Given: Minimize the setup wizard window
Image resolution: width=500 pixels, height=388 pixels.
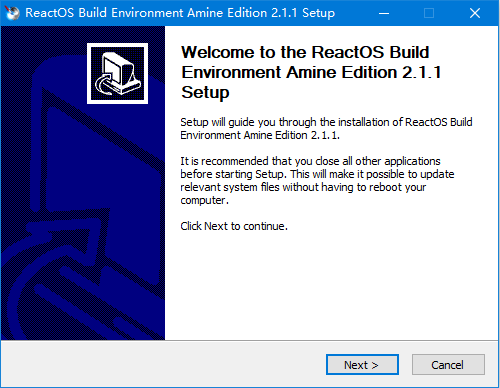Looking at the screenshot, I should tap(384, 13).
